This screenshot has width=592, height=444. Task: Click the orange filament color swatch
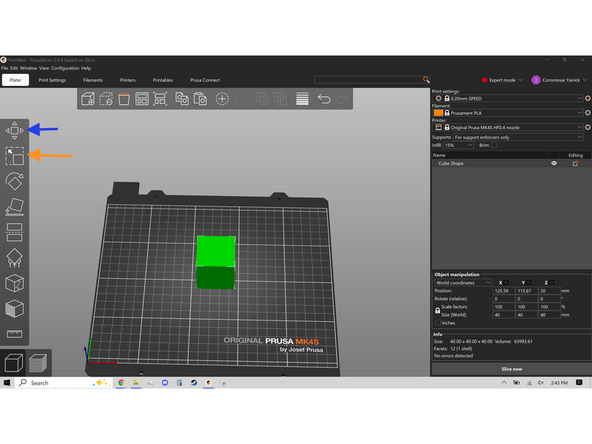pos(438,113)
